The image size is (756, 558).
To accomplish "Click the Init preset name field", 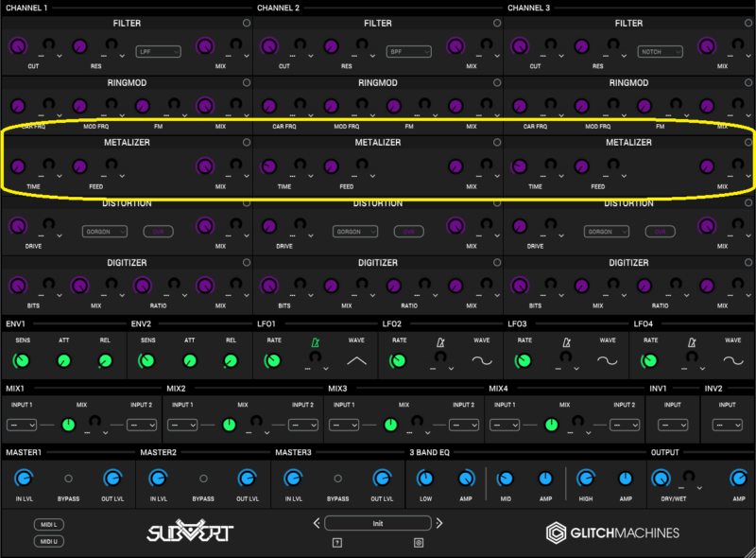I will 378,523.
